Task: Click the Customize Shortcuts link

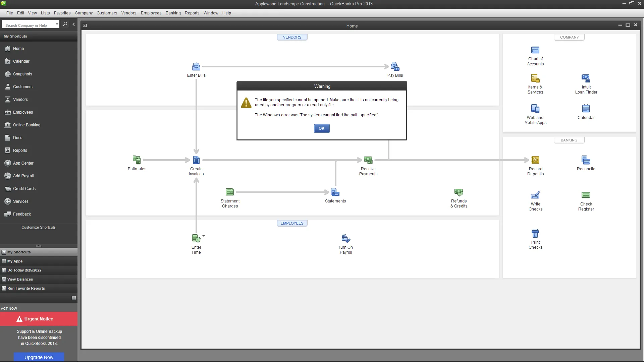Action: tap(39, 227)
